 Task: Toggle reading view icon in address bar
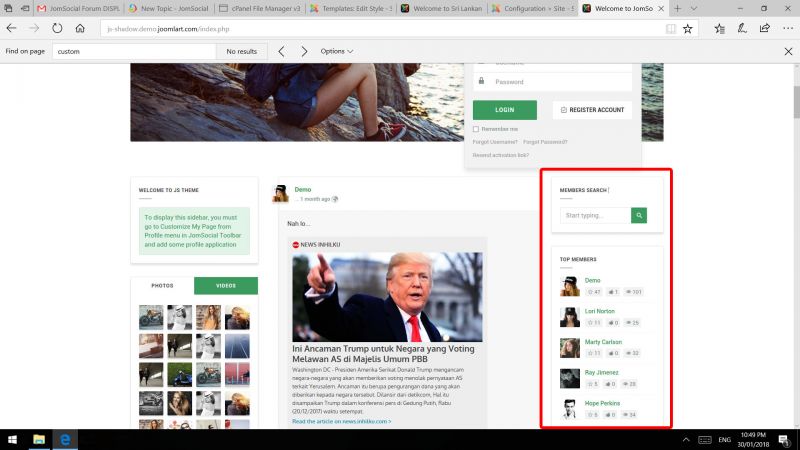tap(671, 29)
